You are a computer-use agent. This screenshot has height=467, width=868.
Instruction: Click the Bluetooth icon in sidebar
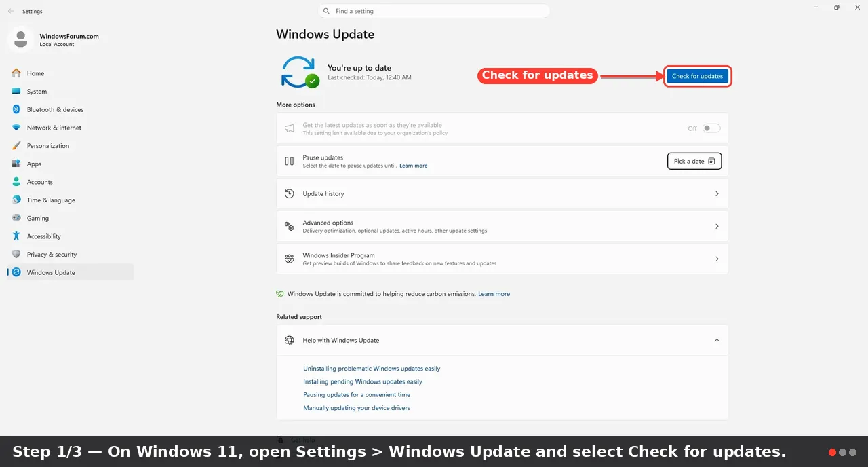(x=16, y=109)
